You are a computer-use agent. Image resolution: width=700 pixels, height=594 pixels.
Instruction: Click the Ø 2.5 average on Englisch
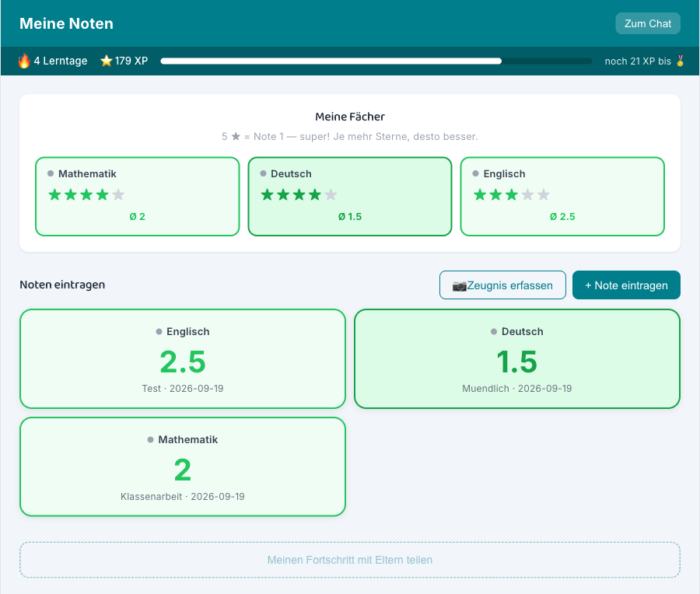click(562, 216)
